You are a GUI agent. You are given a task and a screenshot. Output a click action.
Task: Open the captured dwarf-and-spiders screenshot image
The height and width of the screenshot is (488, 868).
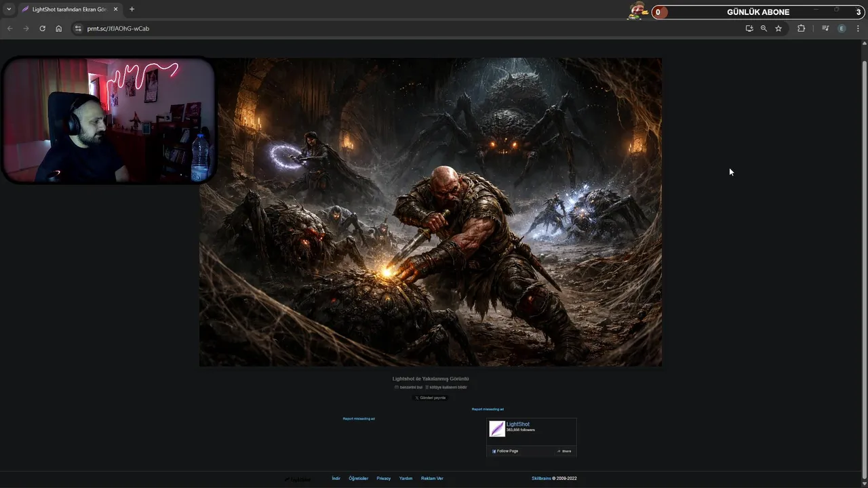coord(431,212)
